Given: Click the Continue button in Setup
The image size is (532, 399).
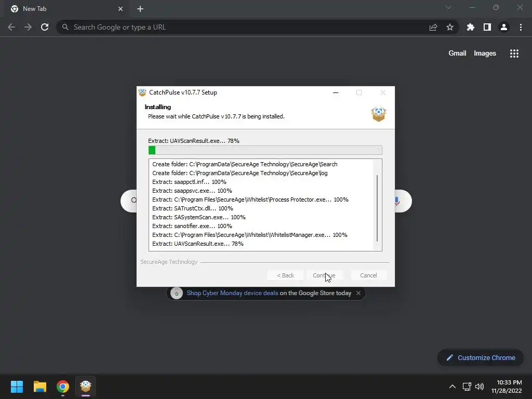Looking at the screenshot, I should [324, 275].
